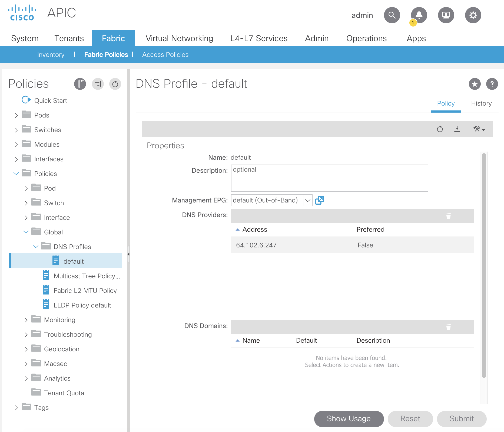Open the Access Policies link
This screenshot has width=504, height=432.
click(x=165, y=55)
